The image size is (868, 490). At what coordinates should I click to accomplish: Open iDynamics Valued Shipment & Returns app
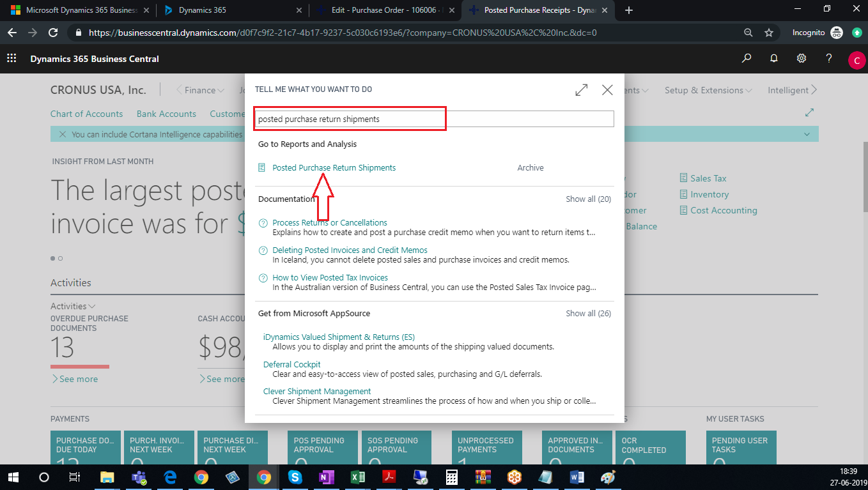[339, 337]
